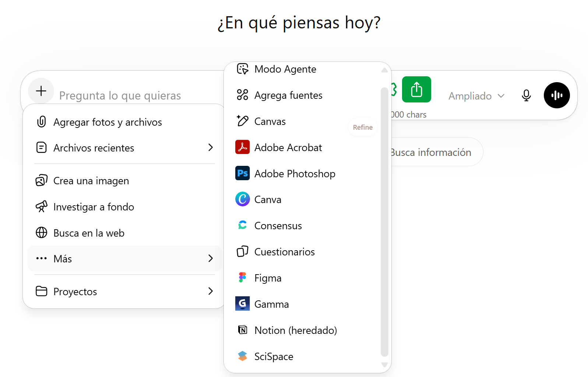588x377 pixels.
Task: Select the Agrega fuentes label
Action: [x=289, y=95]
